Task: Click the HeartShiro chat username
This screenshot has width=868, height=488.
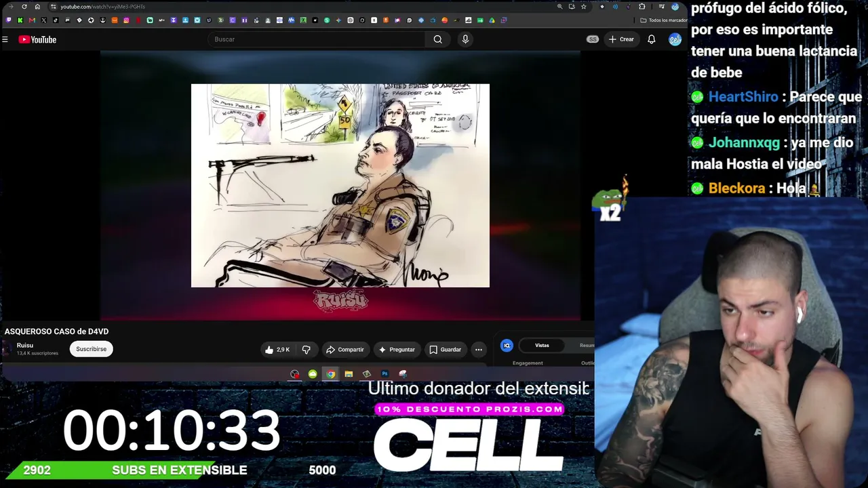Action: click(x=743, y=97)
